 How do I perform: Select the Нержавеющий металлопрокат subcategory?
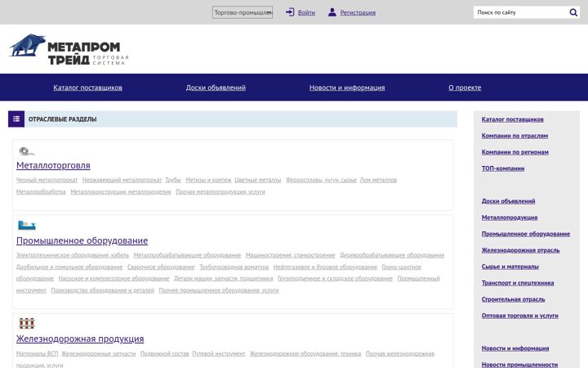click(x=122, y=180)
